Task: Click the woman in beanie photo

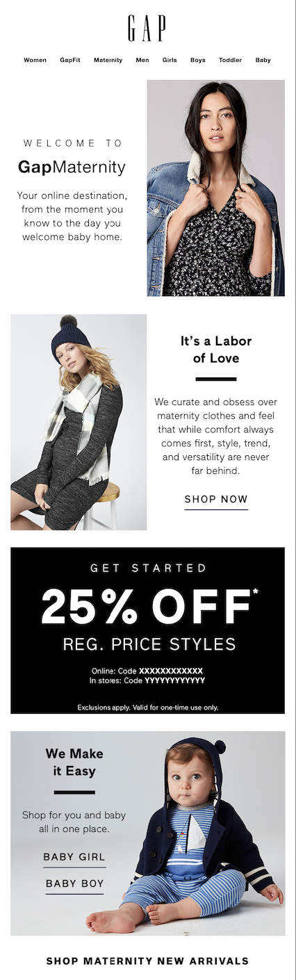Action: (79, 422)
